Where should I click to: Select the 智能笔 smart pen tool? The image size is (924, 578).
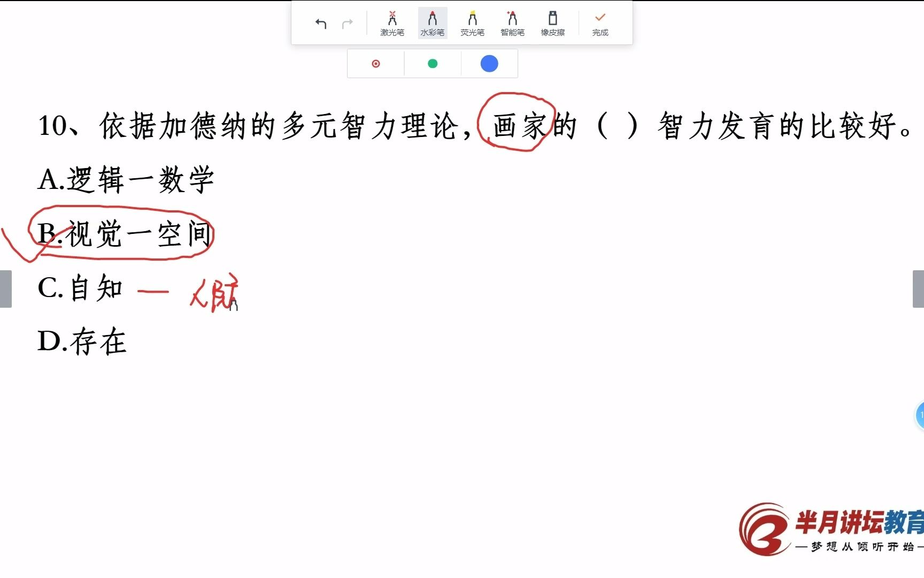512,24
